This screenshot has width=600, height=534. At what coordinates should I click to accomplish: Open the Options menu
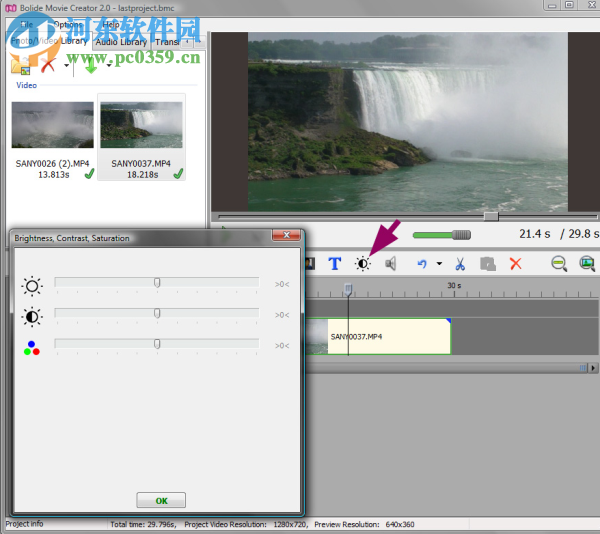68,24
